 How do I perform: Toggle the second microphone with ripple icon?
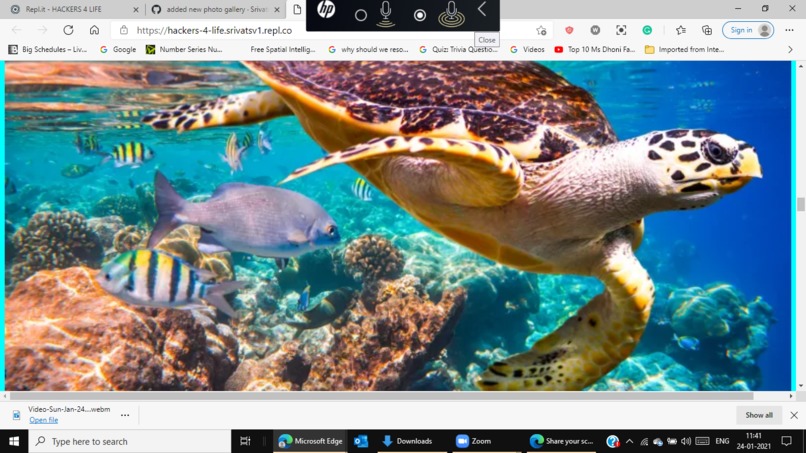pyautogui.click(x=451, y=14)
